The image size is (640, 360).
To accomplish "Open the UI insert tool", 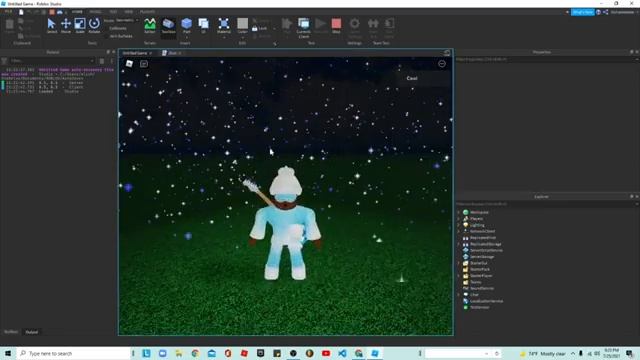I will [x=203, y=26].
